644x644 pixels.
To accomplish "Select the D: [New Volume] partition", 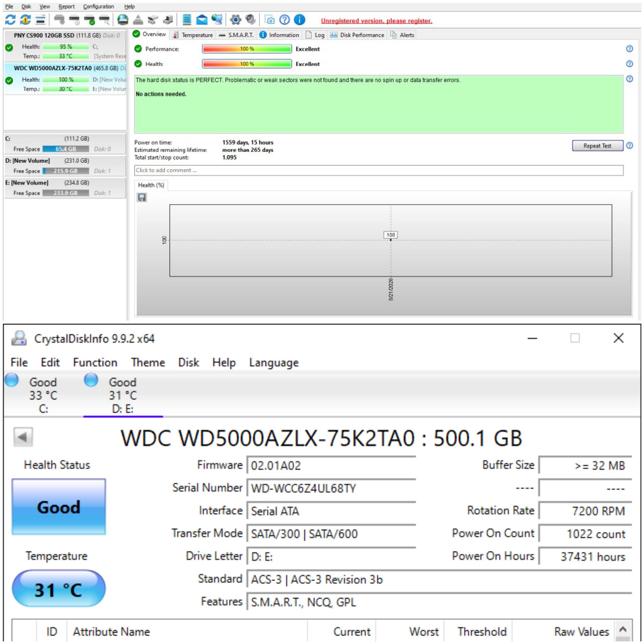I will click(x=65, y=166).
